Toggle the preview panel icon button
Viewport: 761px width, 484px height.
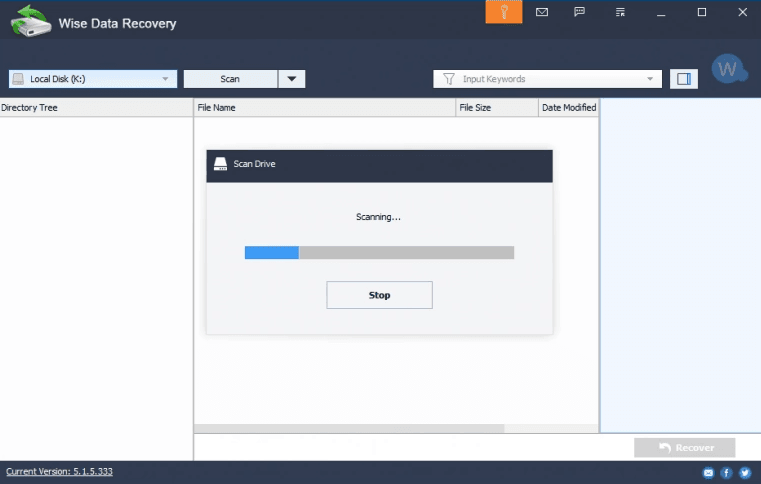[x=684, y=79]
